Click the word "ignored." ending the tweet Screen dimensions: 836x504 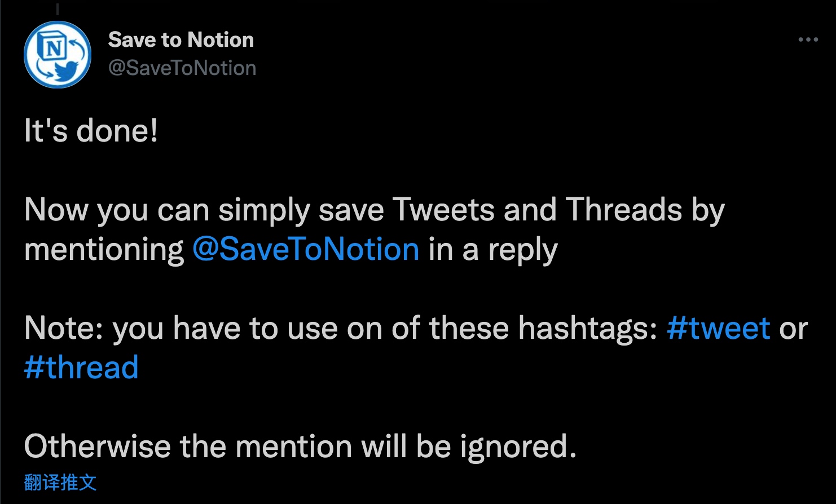[x=518, y=447]
